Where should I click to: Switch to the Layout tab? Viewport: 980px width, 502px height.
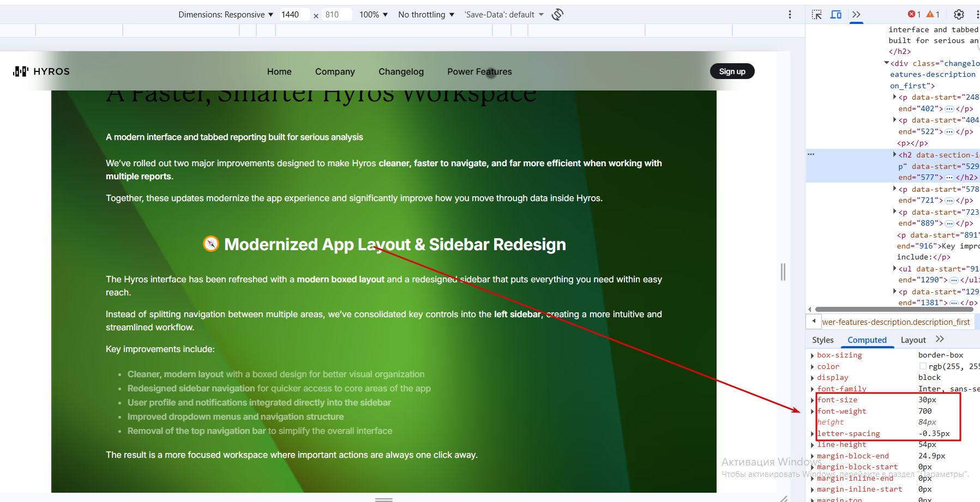[x=913, y=340]
